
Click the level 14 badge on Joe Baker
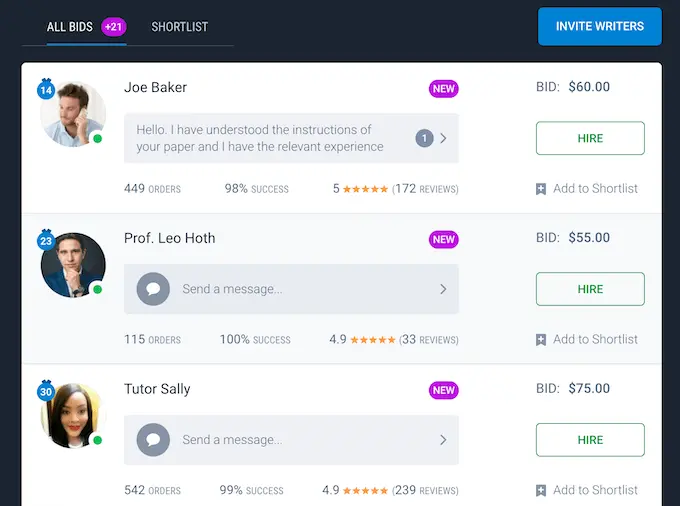click(46, 89)
